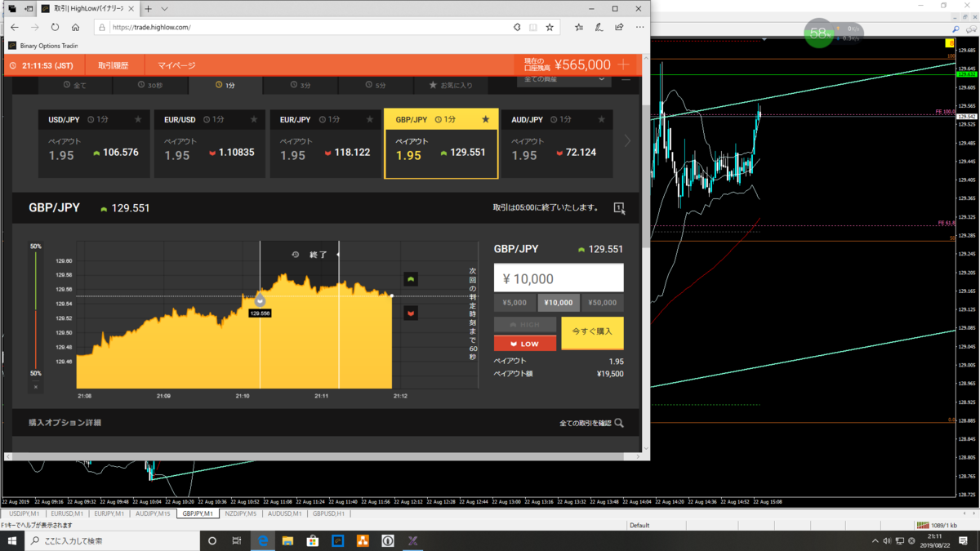Expand the 全ての資産 asset dropdown
Image resolution: width=980 pixels, height=551 pixels.
click(564, 80)
